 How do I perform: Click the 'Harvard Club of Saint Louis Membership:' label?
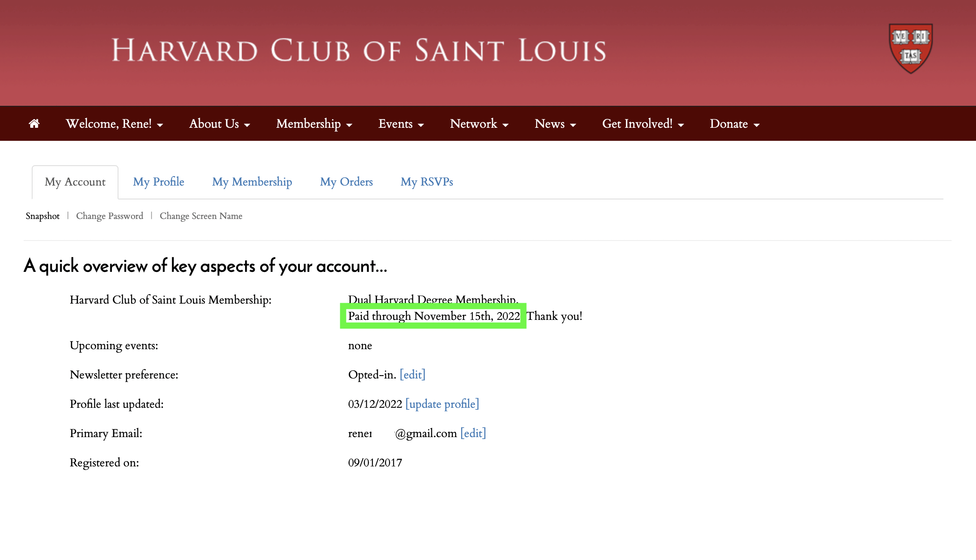(x=171, y=300)
